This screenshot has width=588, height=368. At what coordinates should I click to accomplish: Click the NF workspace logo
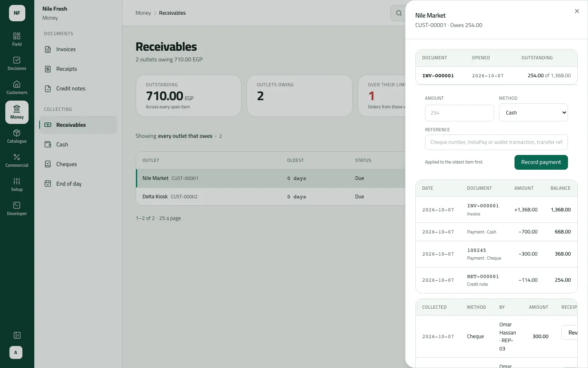[17, 13]
